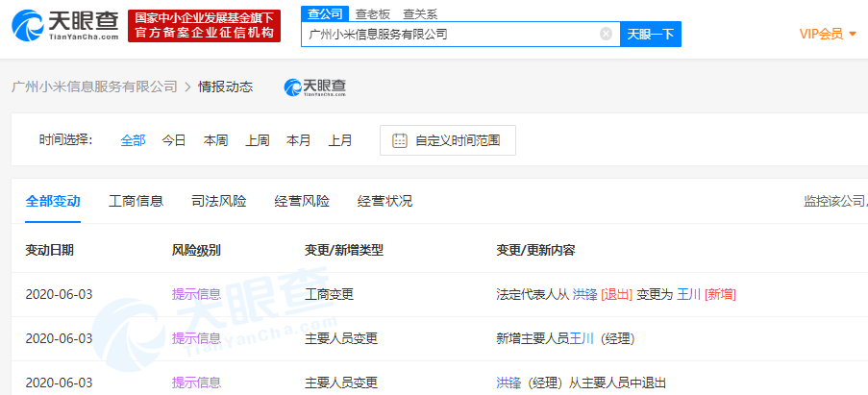This screenshot has height=395, width=868.
Task: Switch to 全部变动 tab
Action: coord(53,202)
